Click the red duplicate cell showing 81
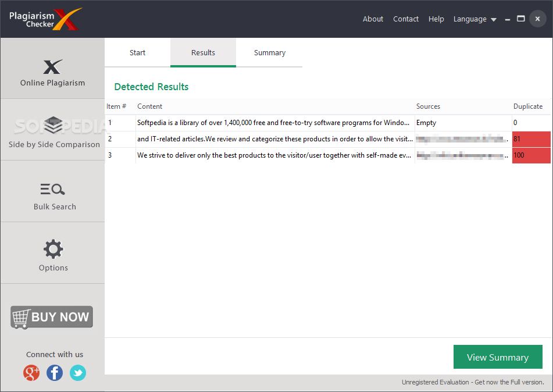 pyautogui.click(x=531, y=139)
